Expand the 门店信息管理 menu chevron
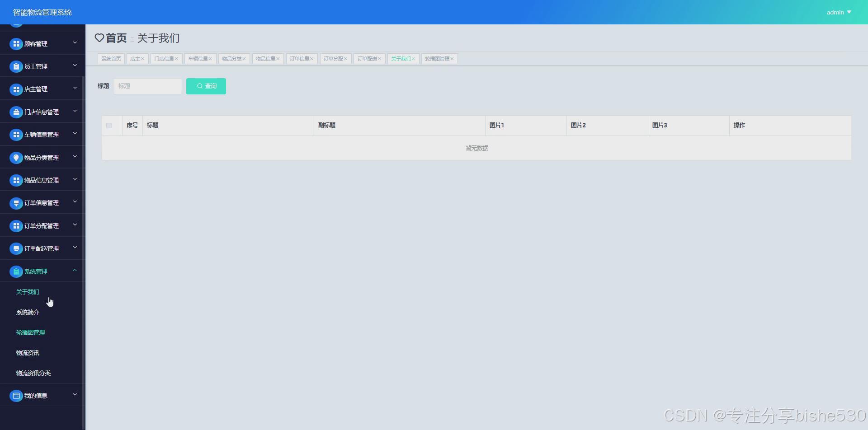The height and width of the screenshot is (430, 868). 75,111
